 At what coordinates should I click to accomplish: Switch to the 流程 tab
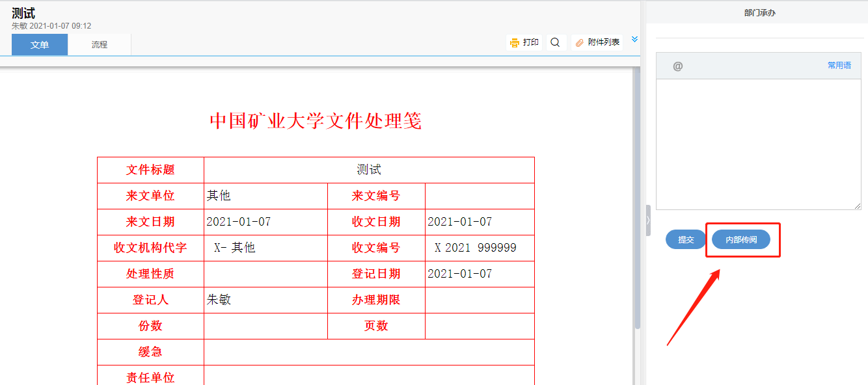(100, 44)
